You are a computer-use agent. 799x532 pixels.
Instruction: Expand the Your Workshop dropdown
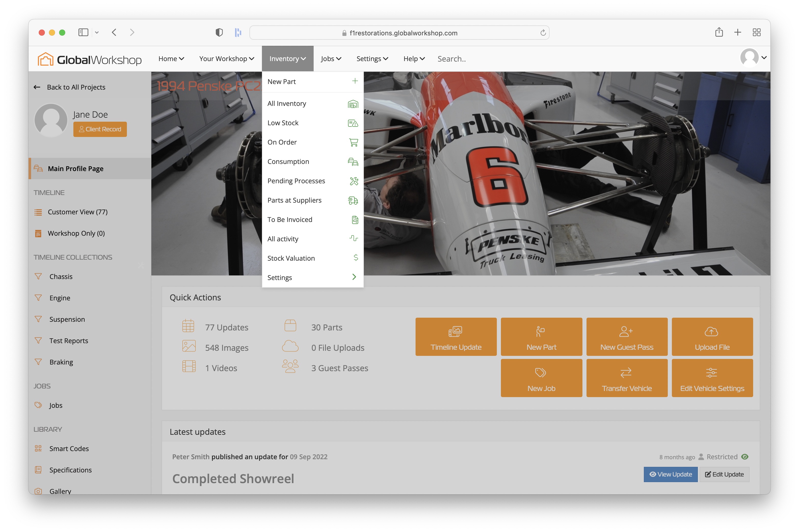[x=227, y=59]
